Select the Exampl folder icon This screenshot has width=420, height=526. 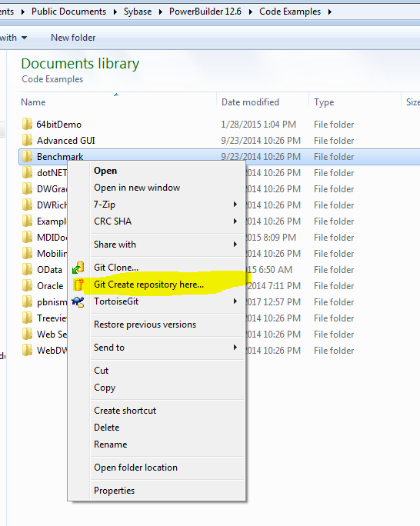click(27, 221)
